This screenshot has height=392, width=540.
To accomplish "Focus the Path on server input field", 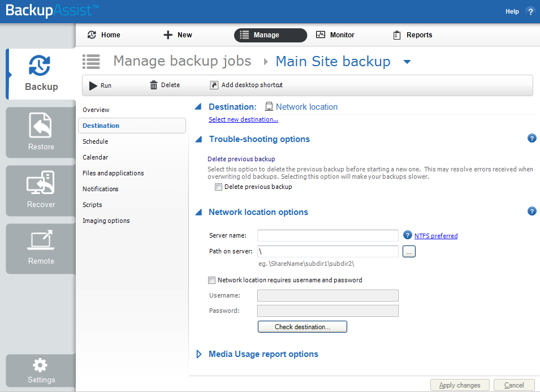I will pyautogui.click(x=328, y=252).
